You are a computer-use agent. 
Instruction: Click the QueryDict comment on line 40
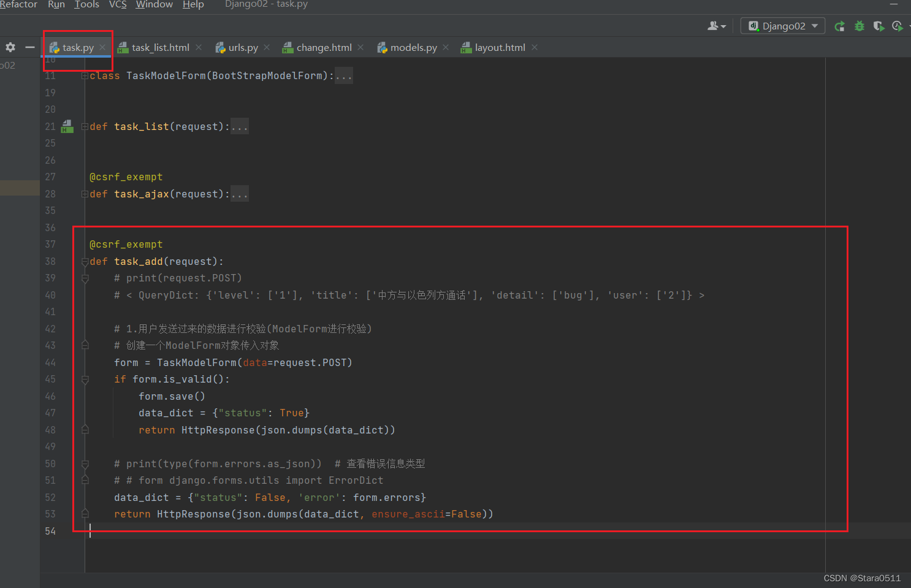pyautogui.click(x=409, y=296)
